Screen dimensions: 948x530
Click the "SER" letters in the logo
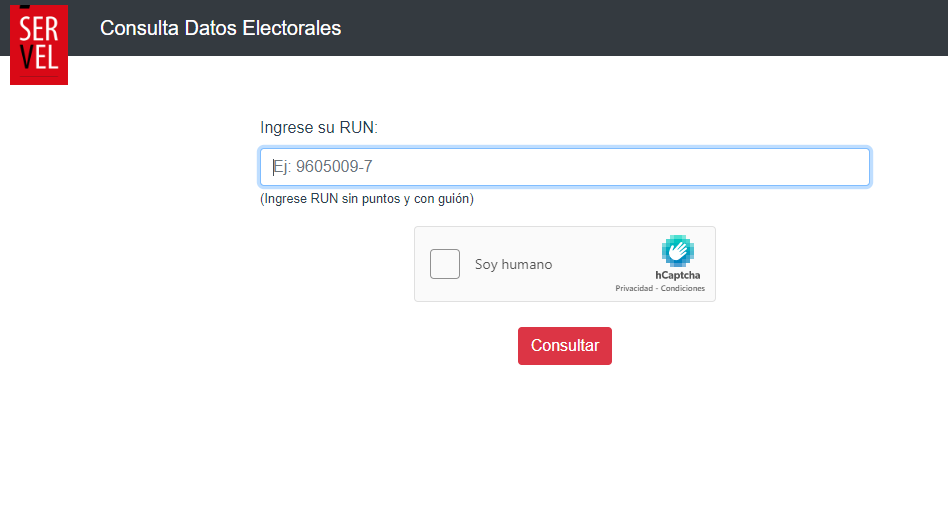[39, 30]
